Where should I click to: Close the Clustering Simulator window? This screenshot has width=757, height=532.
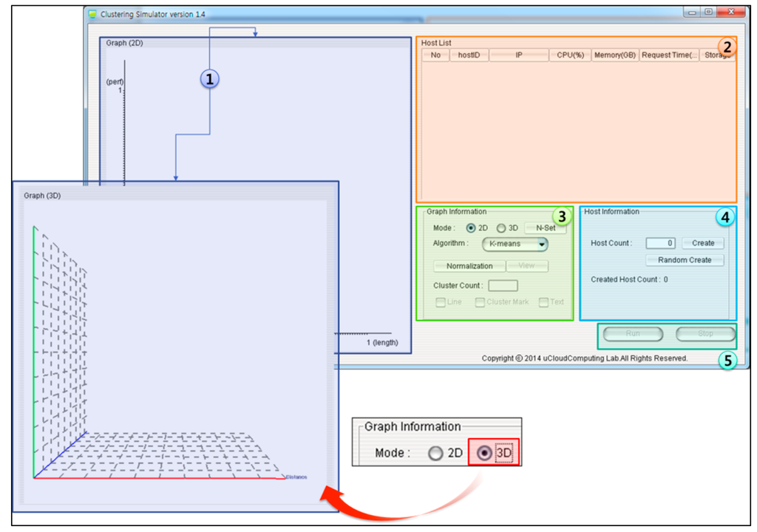point(730,13)
